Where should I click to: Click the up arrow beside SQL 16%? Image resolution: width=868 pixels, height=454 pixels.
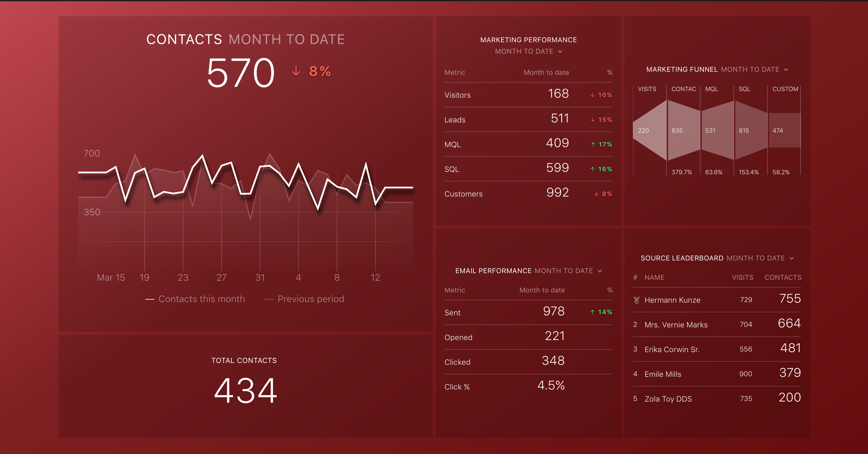[592, 169]
